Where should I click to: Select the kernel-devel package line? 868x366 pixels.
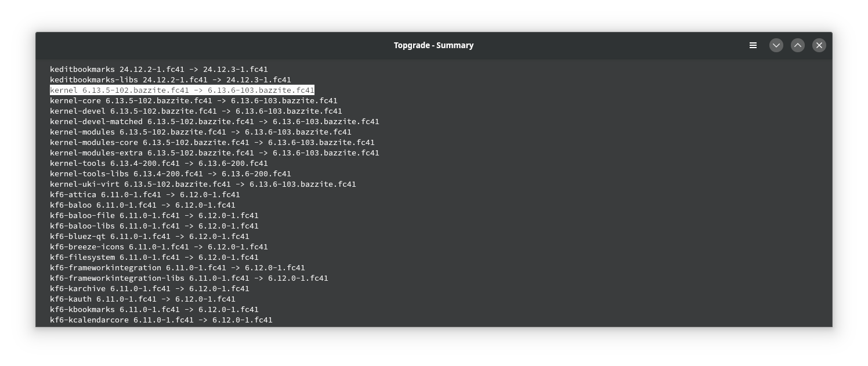pyautogui.click(x=196, y=111)
